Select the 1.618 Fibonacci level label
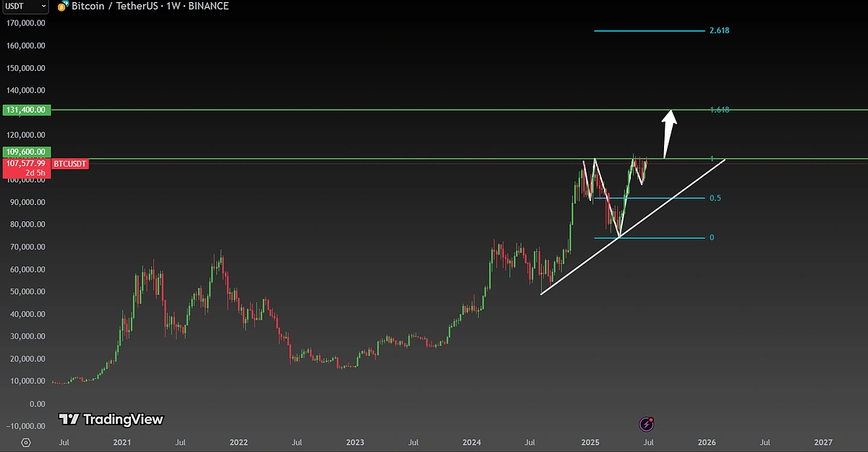This screenshot has width=868, height=452. pyautogui.click(x=719, y=110)
